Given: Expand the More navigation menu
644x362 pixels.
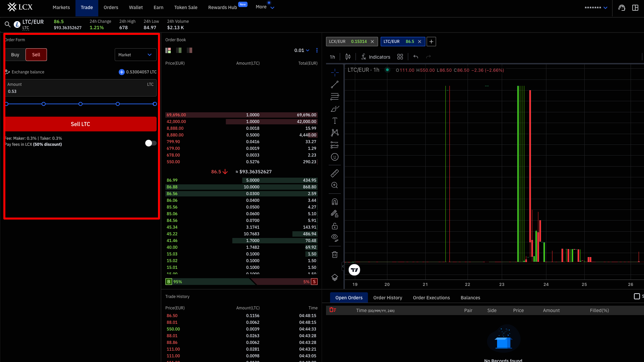Looking at the screenshot, I should pyautogui.click(x=265, y=7).
